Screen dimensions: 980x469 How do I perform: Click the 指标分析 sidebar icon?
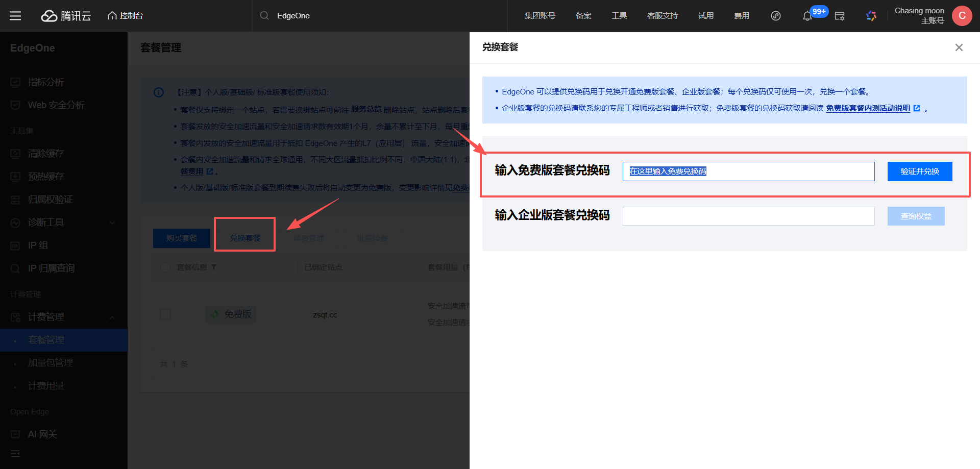(15, 82)
